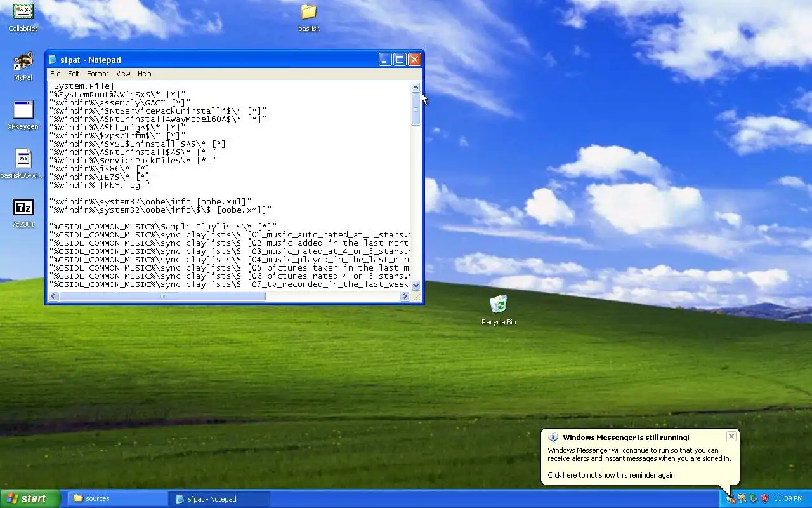812x508 pixels.
Task: Open the Help menu in Notepad
Action: pyautogui.click(x=145, y=74)
